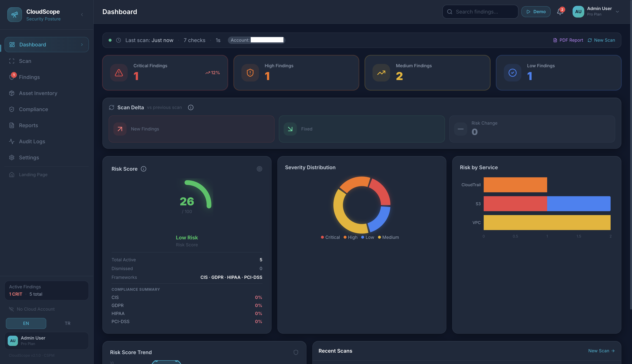
Task: Expand the Dashboard item chevron
Action: click(82, 45)
